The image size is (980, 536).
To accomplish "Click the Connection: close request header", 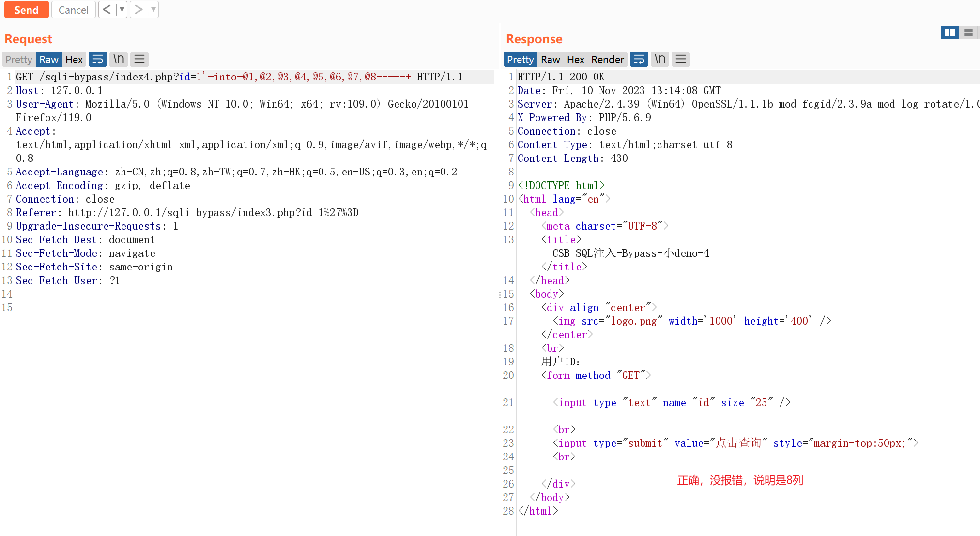I will (x=65, y=199).
